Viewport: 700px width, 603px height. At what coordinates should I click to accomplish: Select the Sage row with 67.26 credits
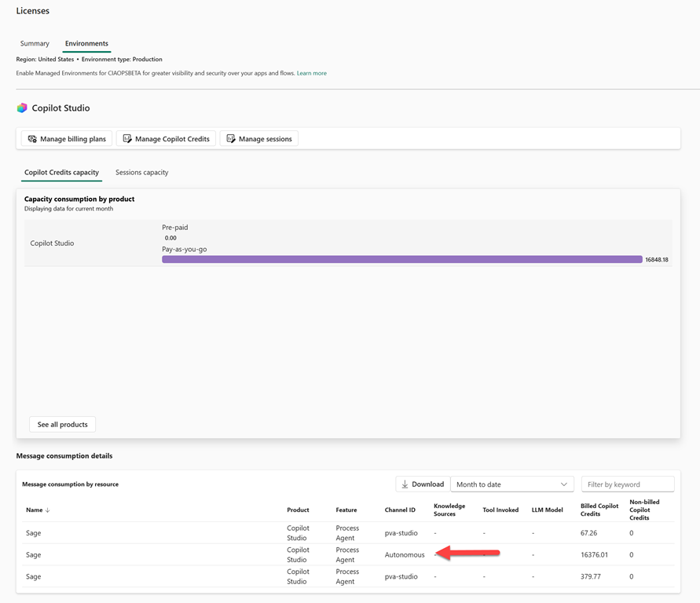(x=348, y=533)
